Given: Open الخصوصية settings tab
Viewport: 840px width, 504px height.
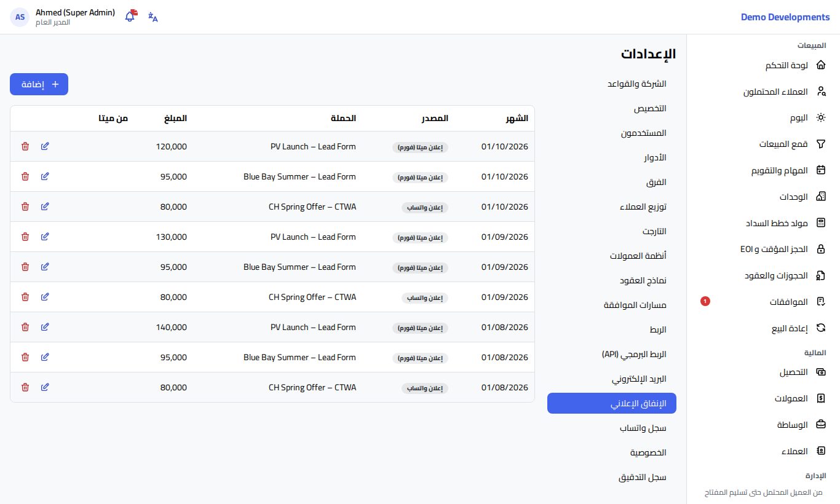Looking at the screenshot, I should click(611, 452).
